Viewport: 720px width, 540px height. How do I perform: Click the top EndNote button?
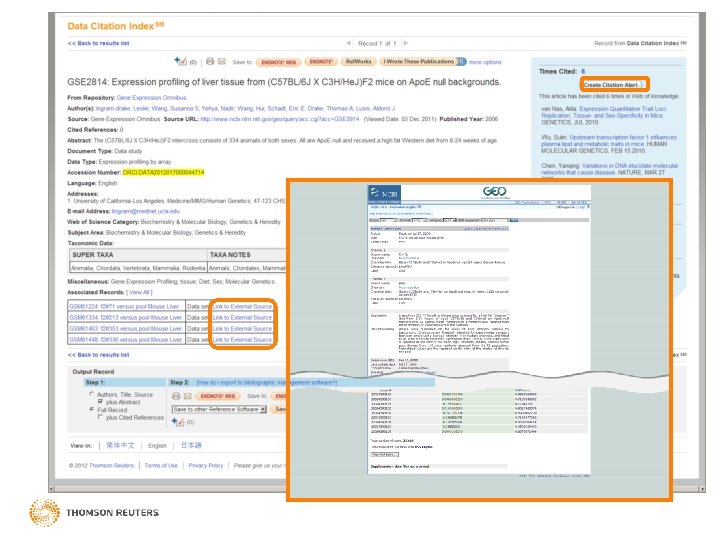tap(321, 62)
